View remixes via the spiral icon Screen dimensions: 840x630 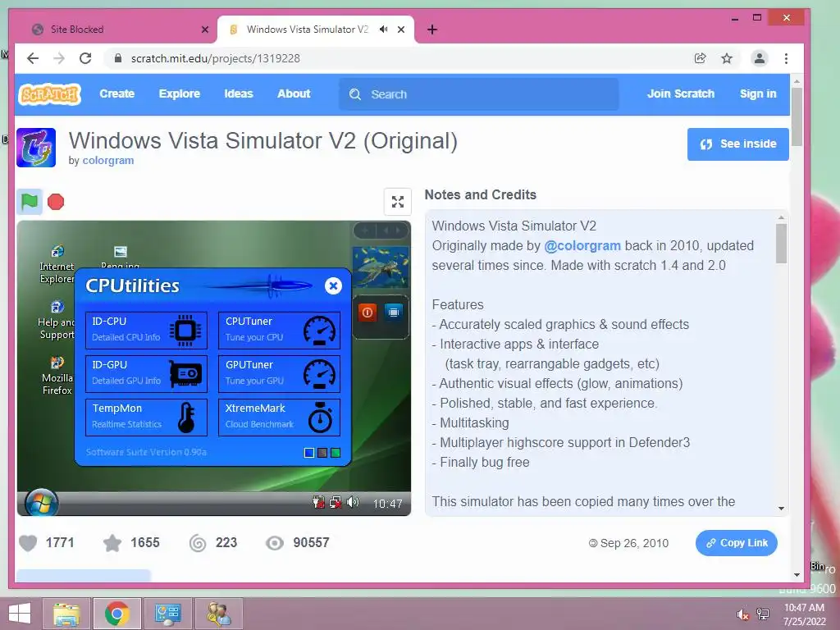pyautogui.click(x=198, y=543)
